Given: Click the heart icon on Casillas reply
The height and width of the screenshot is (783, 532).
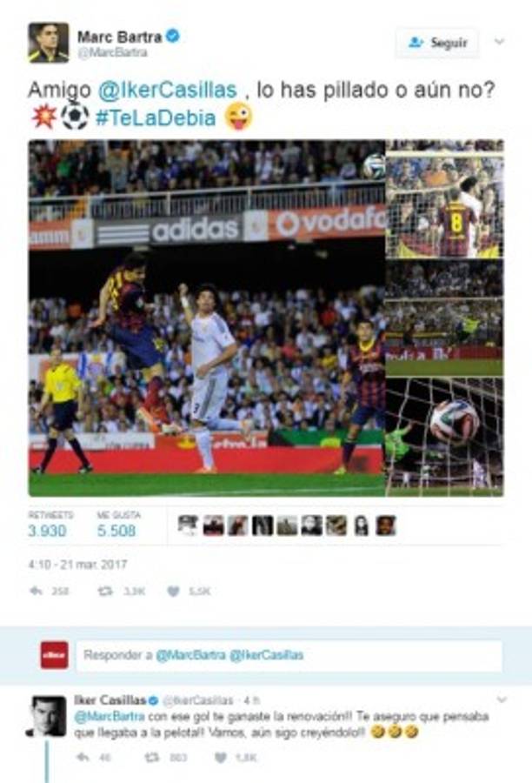Looking at the screenshot, I should 220,758.
